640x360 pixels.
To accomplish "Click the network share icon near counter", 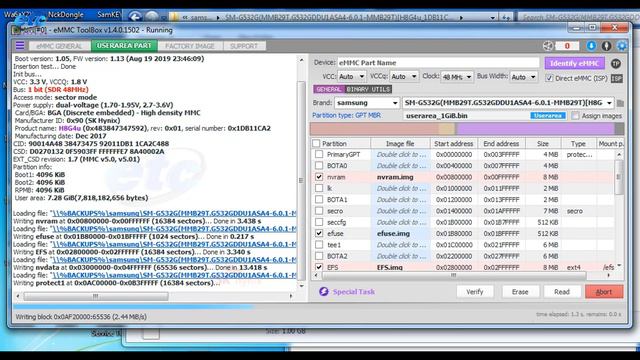I will tap(548, 46).
